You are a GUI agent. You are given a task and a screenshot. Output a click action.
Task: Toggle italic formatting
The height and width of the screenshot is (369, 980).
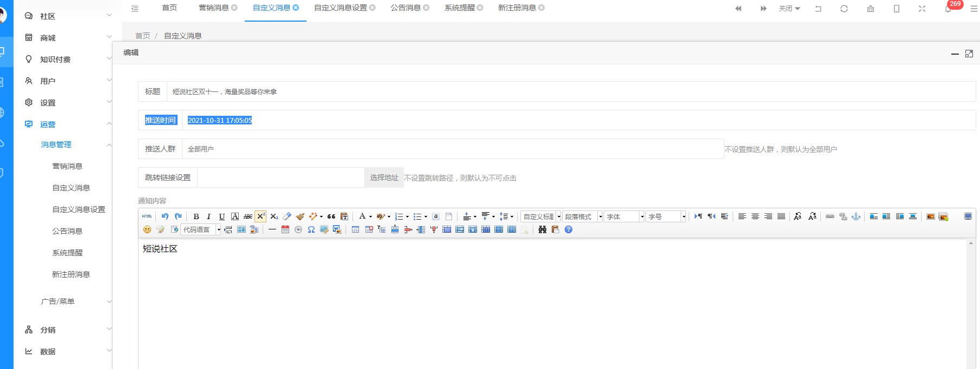point(208,216)
